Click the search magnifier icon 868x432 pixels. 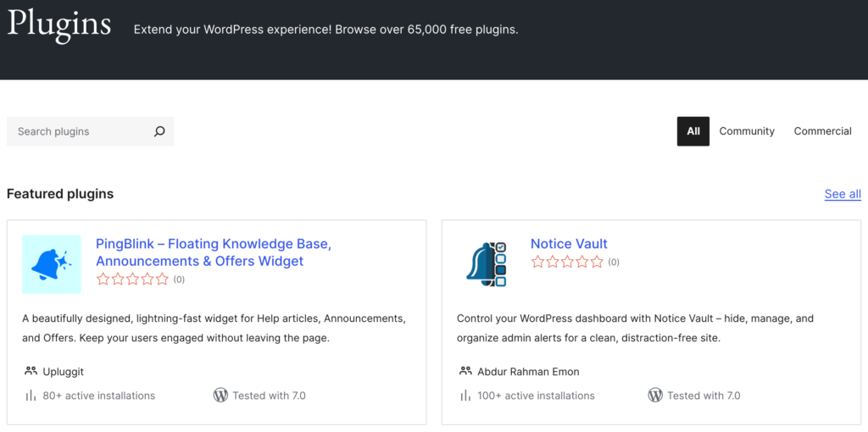[159, 131]
